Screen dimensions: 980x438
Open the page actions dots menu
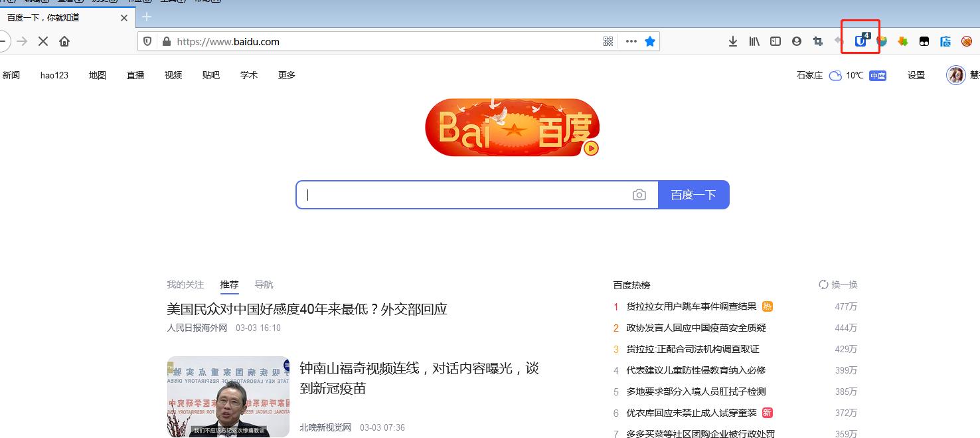(630, 41)
